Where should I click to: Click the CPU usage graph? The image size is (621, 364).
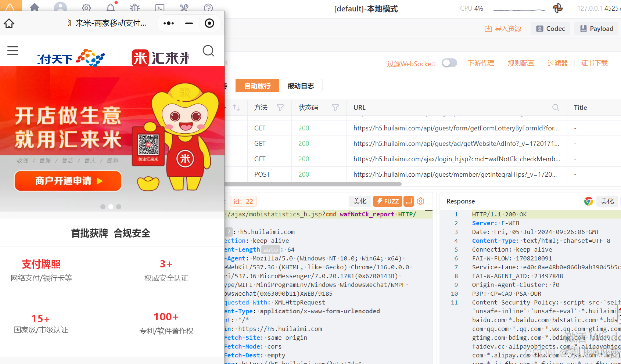point(519,9)
